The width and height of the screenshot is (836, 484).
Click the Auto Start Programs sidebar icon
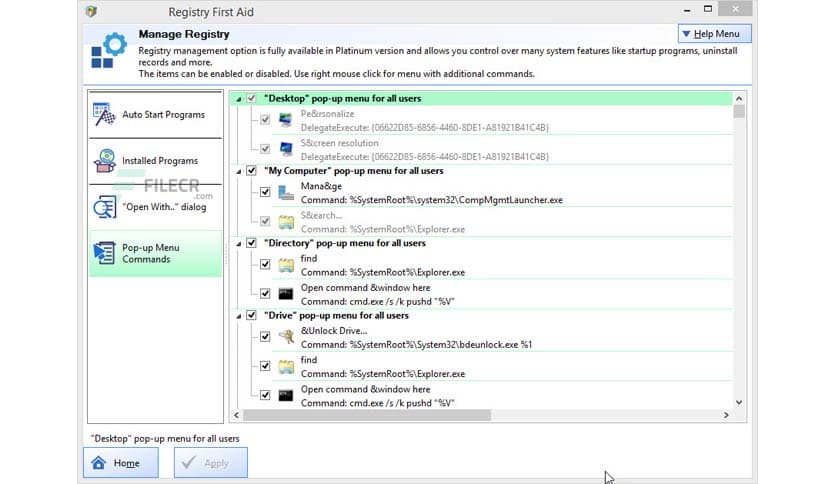104,114
